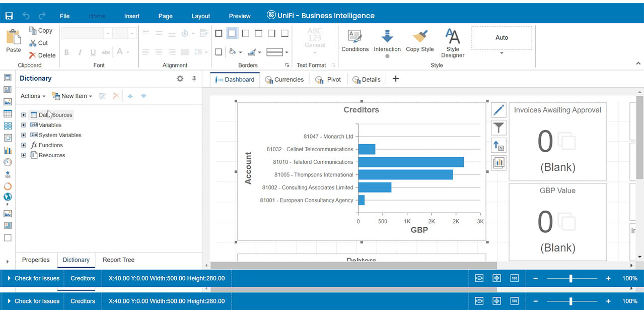This screenshot has height=315, width=644.
Task: Open the filter funnel icon beside chart
Action: [x=498, y=128]
